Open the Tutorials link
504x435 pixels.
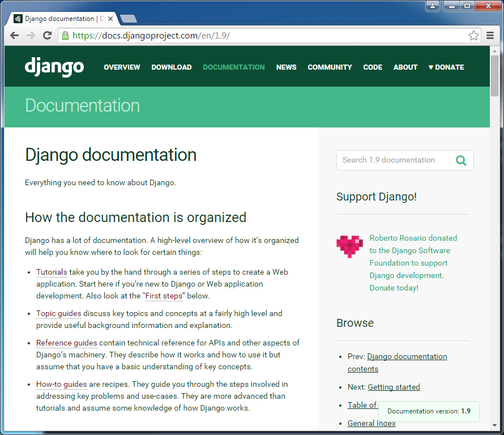tap(52, 272)
